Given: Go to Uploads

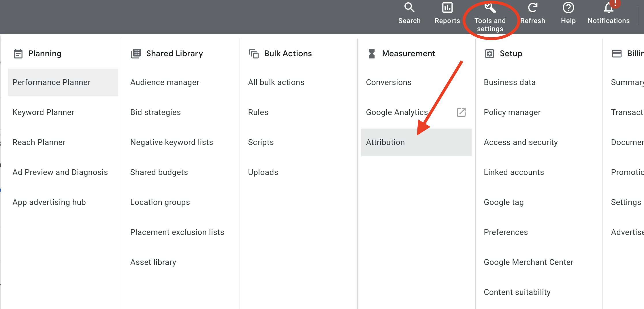Looking at the screenshot, I should point(263,172).
